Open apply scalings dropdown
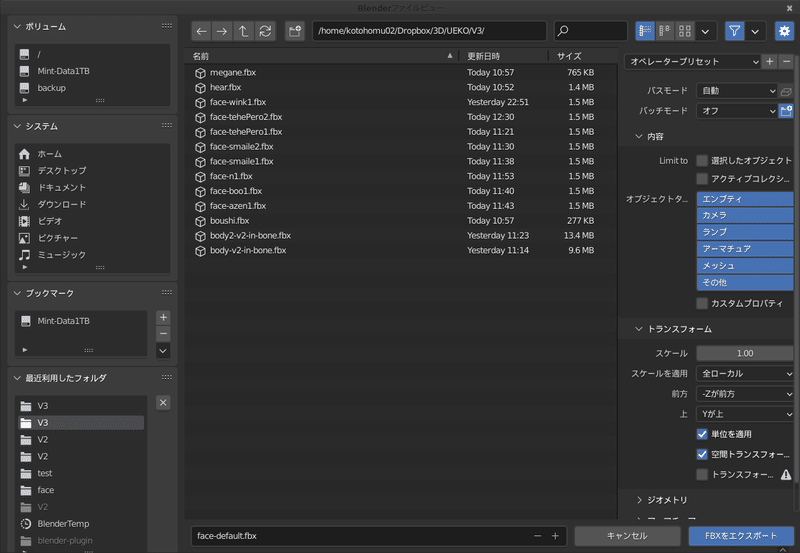This screenshot has width=800, height=553. point(745,373)
